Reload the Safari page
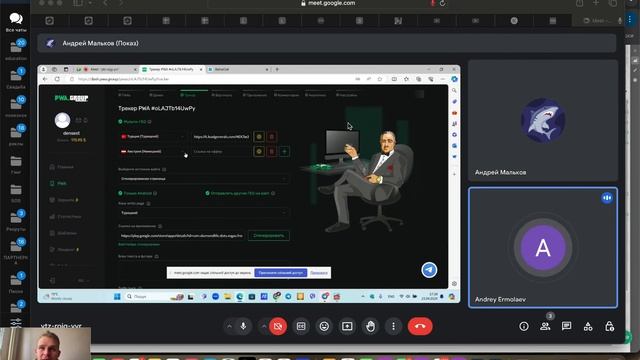This screenshot has width=640, height=360. click(442, 3)
